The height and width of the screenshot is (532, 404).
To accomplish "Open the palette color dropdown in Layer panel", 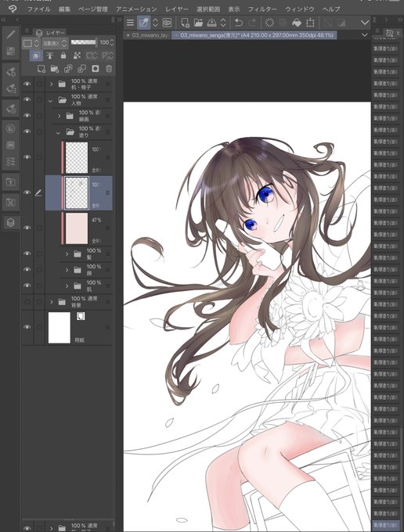I will (31, 43).
